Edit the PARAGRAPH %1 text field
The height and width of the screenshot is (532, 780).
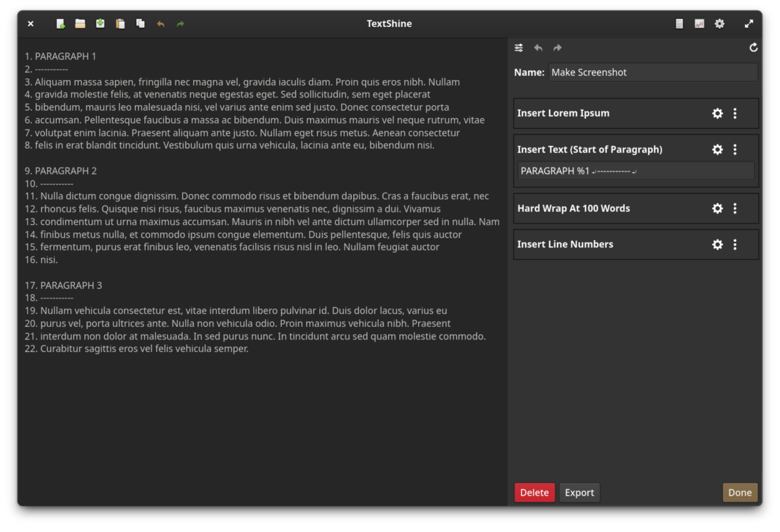[x=636, y=171]
